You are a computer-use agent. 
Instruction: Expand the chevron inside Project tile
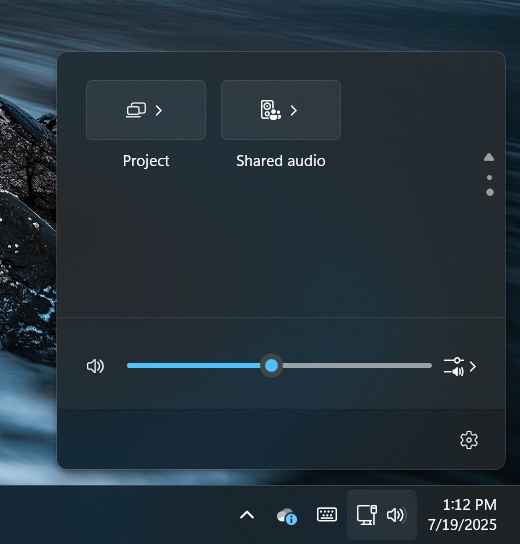pos(159,110)
